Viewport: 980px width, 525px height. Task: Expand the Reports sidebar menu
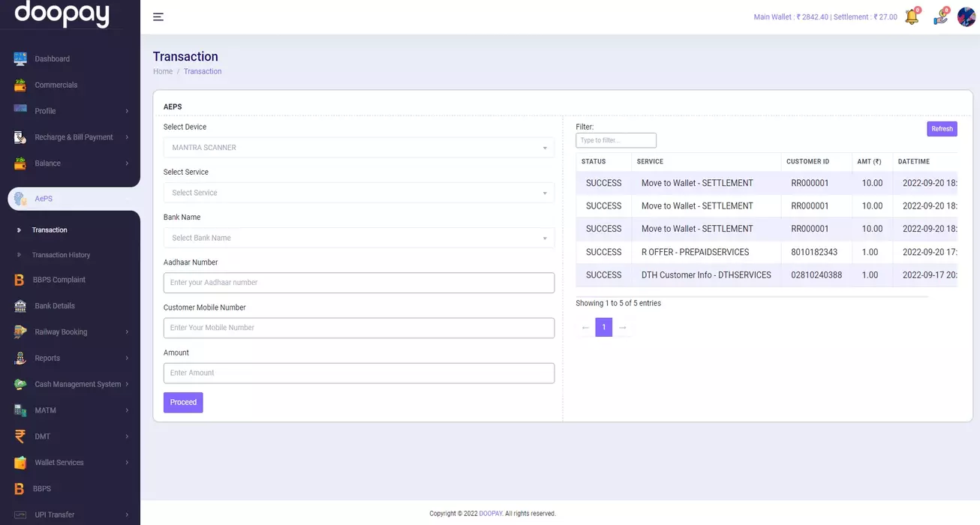coord(71,358)
